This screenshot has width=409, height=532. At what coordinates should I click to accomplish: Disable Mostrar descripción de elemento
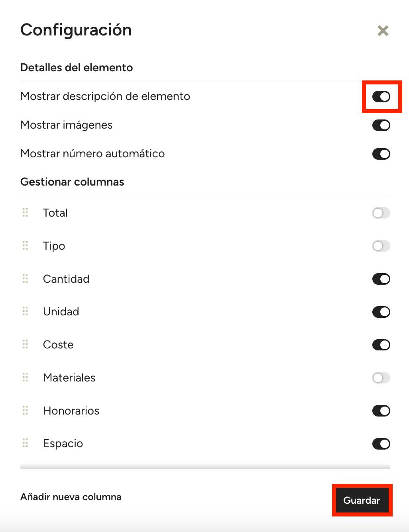point(381,96)
